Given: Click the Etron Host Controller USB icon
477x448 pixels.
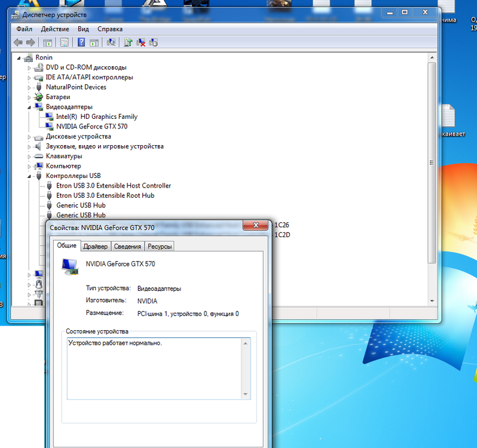Looking at the screenshot, I should click(x=49, y=186).
